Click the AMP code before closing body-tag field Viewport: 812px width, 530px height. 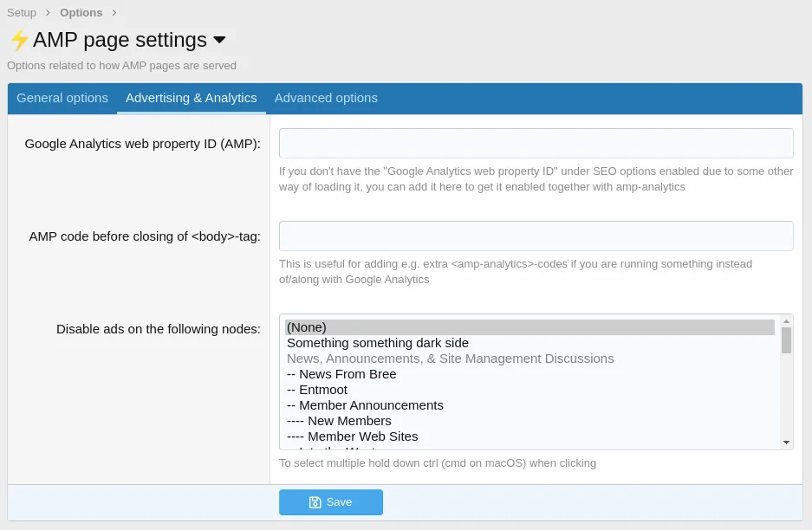click(536, 236)
